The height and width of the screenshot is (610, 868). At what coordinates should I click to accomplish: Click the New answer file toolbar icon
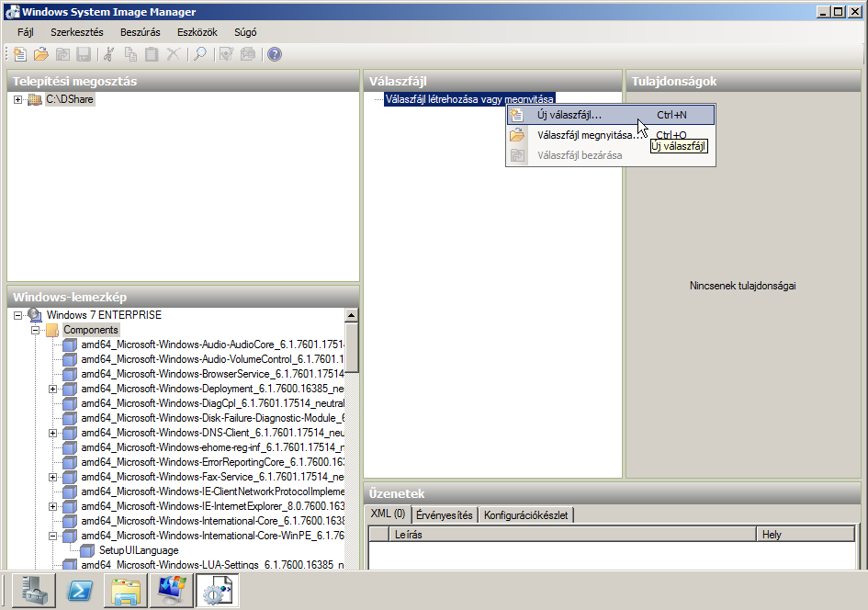20,54
